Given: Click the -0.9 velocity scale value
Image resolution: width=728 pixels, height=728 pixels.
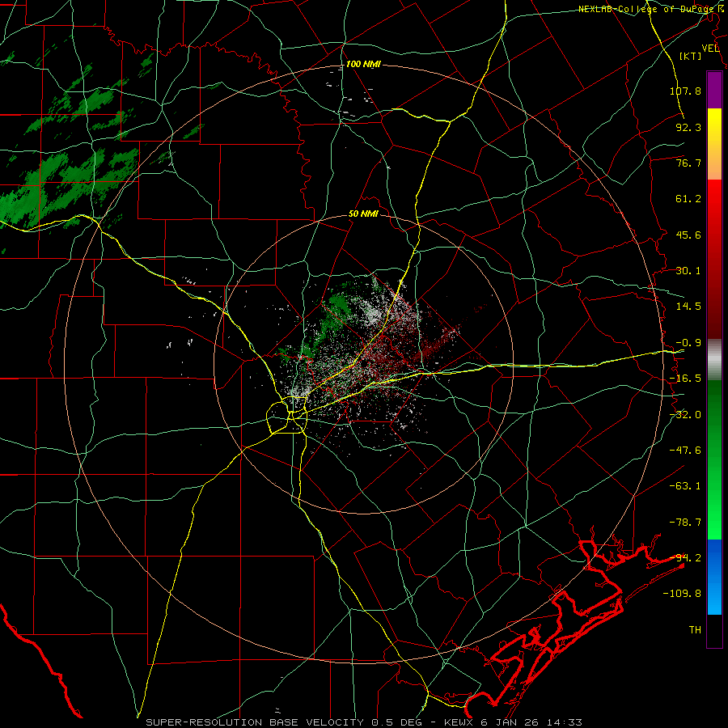Looking at the screenshot, I should click(688, 343).
